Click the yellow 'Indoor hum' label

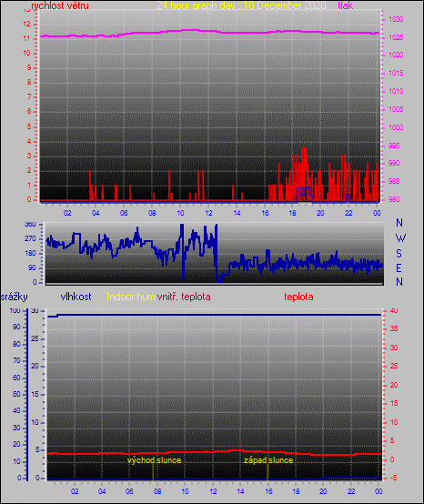coord(131,297)
